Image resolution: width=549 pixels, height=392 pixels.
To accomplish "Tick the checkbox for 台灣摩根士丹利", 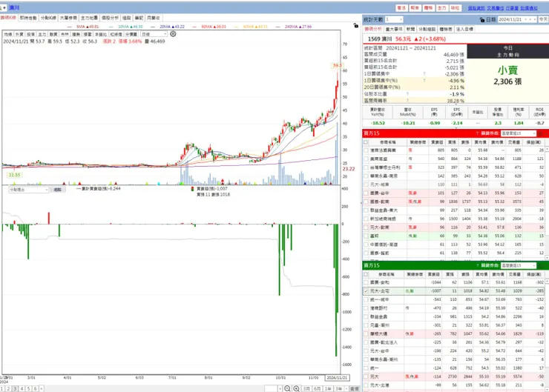I will click(366, 167).
